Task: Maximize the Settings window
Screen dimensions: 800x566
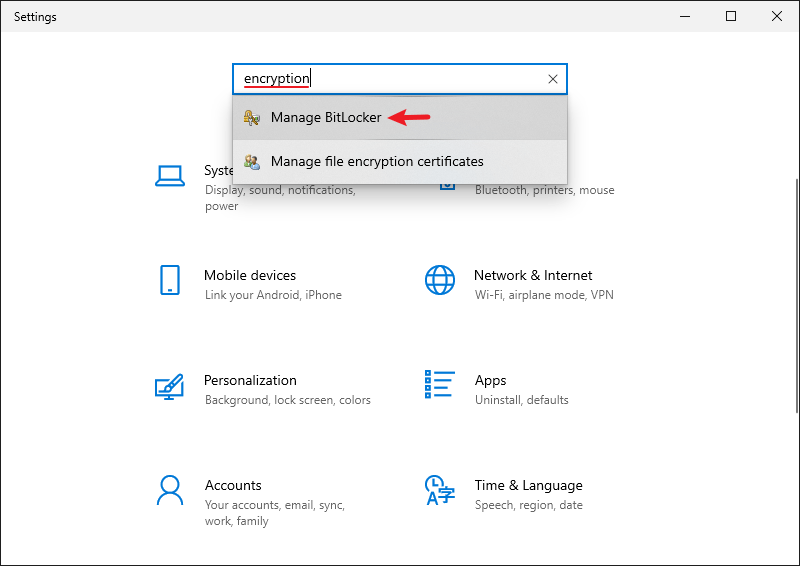Action: click(731, 16)
